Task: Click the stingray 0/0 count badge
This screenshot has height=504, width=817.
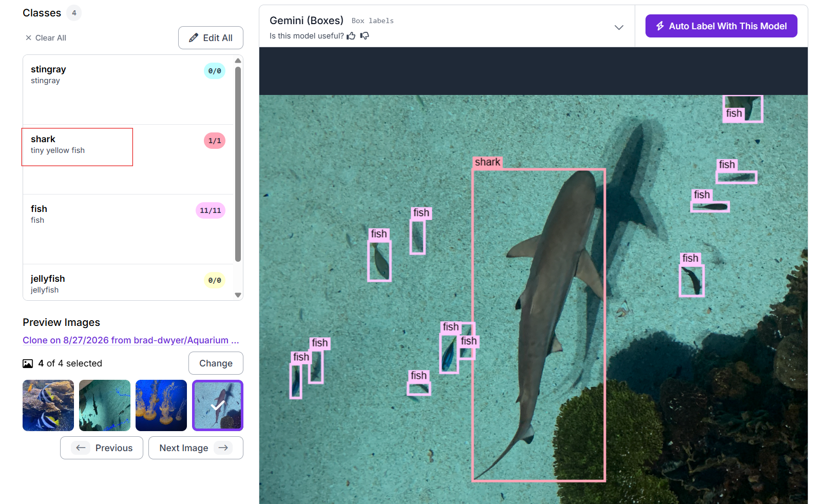Action: point(215,71)
